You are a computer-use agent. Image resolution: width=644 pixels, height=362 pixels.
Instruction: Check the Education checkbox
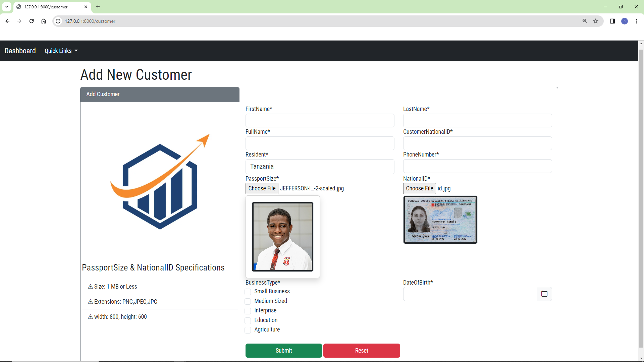tap(248, 320)
